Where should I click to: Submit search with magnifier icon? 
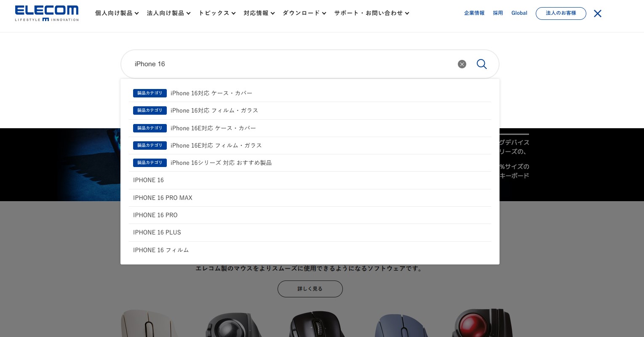tap(481, 64)
